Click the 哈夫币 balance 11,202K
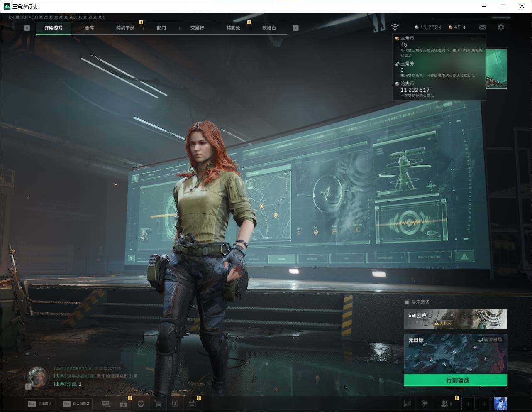Image resolution: width=532 pixels, height=412 pixels. [x=428, y=27]
